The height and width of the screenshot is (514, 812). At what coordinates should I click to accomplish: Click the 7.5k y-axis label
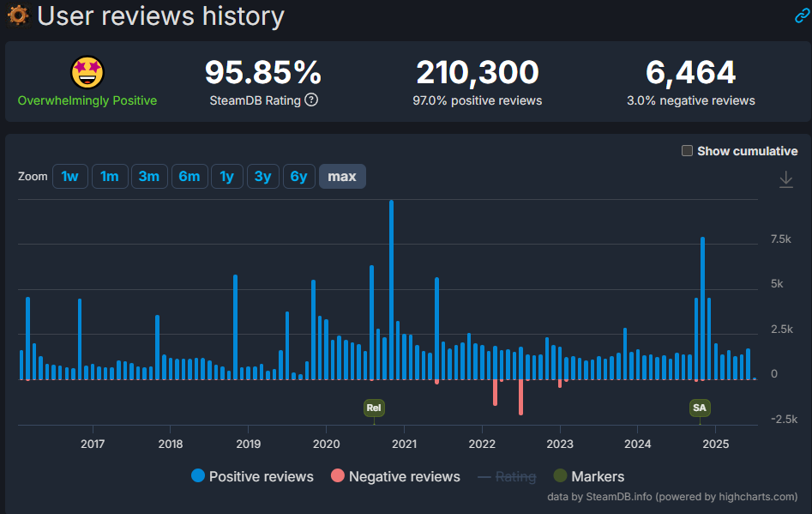[780, 239]
